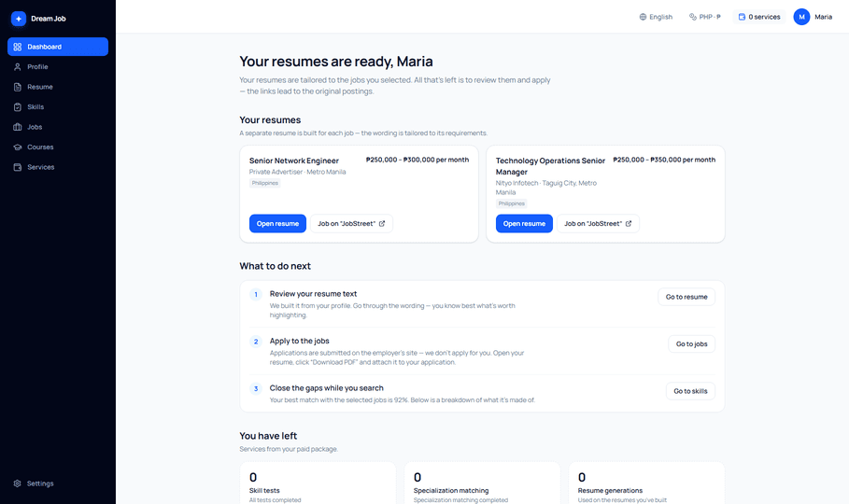Click external link icon on Technology Operations card

628,224
